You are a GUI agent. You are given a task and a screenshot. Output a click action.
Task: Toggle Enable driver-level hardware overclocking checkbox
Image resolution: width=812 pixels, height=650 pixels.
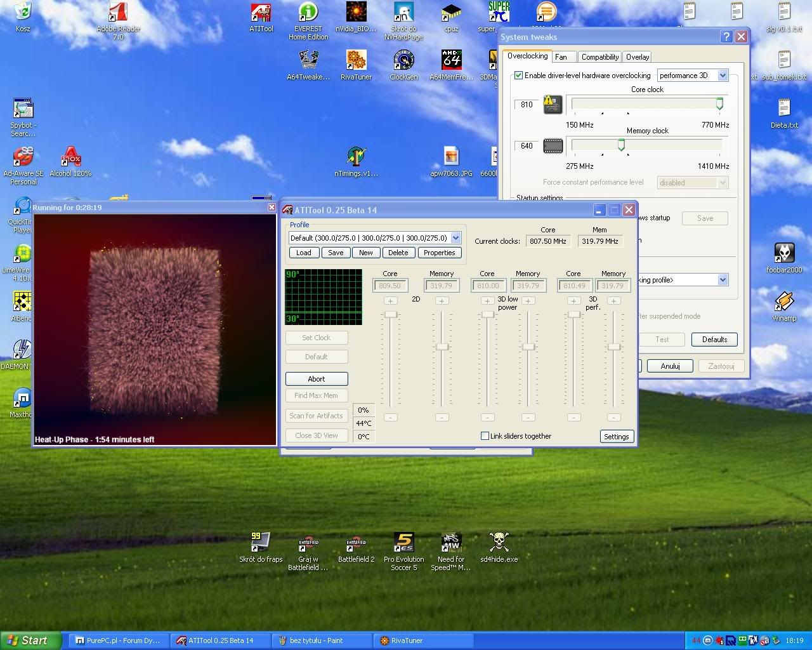pos(518,75)
